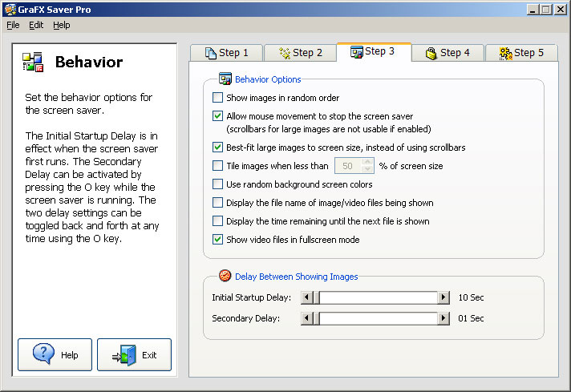Uncheck Show video files in fullscreen mode
The height and width of the screenshot is (392, 571).
pos(218,239)
